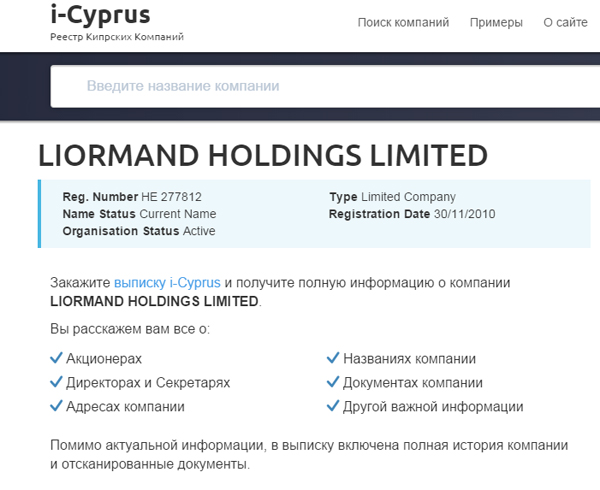Image resolution: width=600 pixels, height=490 pixels.
Task: Click the Реестр Кипрских Компаний subtitle
Action: [x=117, y=37]
